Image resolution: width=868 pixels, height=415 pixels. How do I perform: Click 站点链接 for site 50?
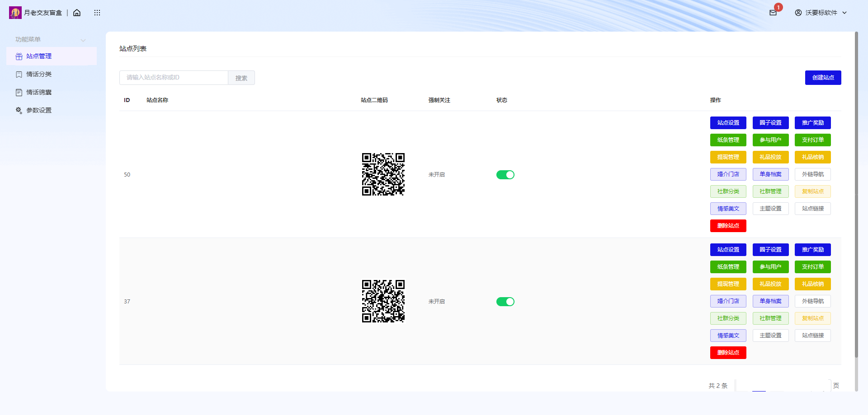point(813,209)
